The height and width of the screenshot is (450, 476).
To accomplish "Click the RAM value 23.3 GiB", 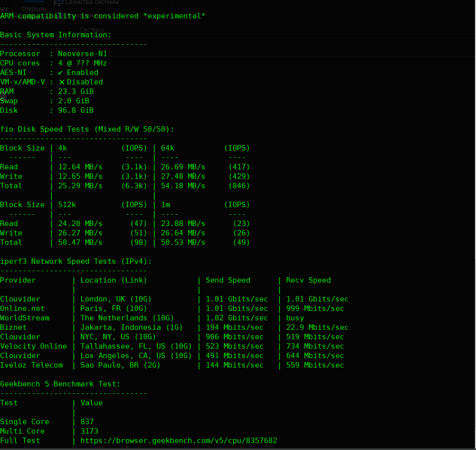I will 76,91.
